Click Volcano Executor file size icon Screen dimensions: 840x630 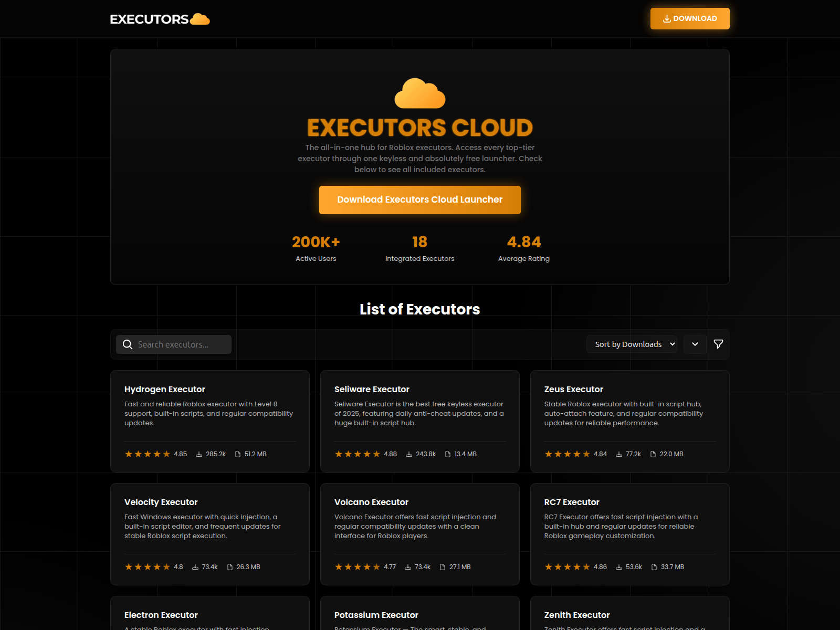pos(443,567)
